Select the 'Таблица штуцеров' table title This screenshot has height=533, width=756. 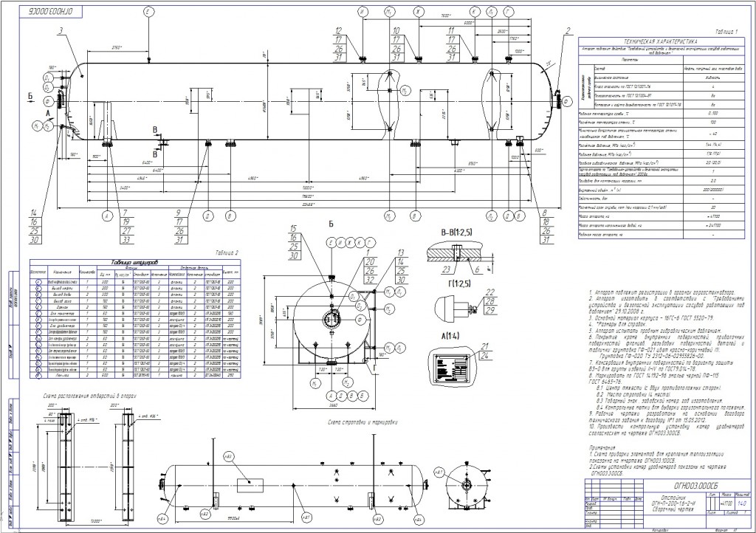[x=134, y=263]
